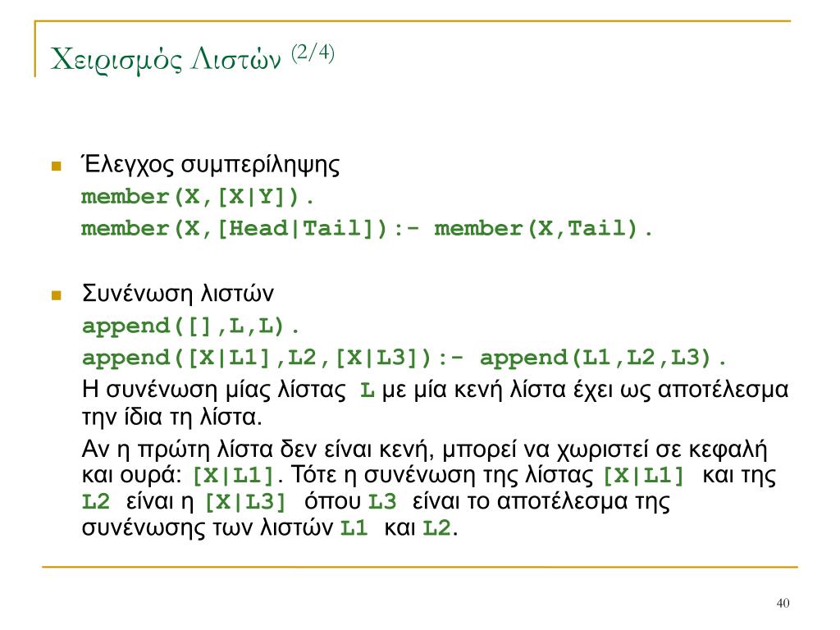Click the code line 'append([],L,L).'
Image resolution: width=840 pixels, height=630 pixels.
point(190,326)
